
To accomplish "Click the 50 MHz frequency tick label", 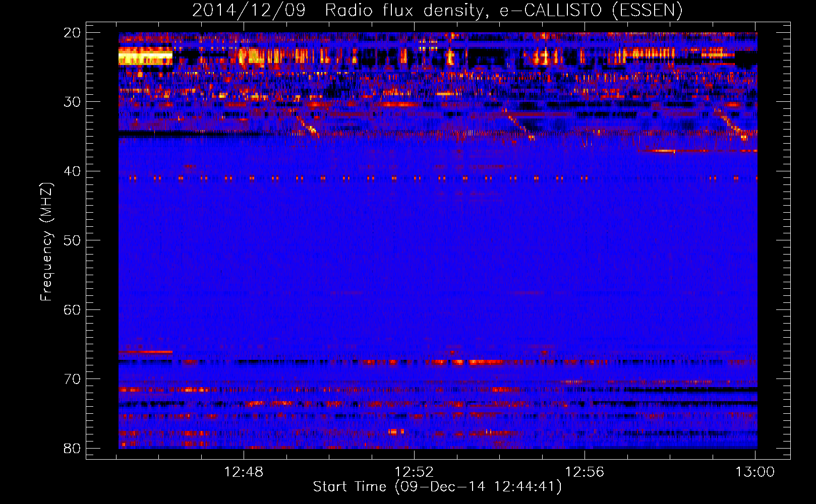I will tap(72, 240).
